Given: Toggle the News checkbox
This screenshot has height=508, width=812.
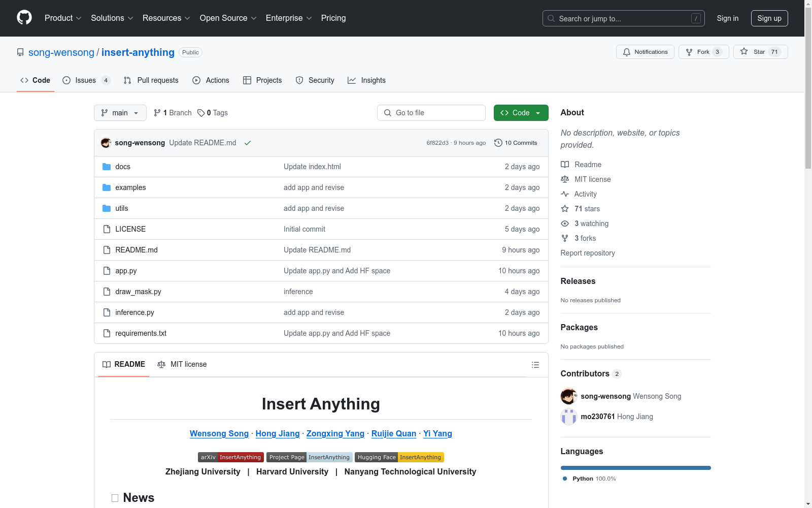Looking at the screenshot, I should coord(115,498).
